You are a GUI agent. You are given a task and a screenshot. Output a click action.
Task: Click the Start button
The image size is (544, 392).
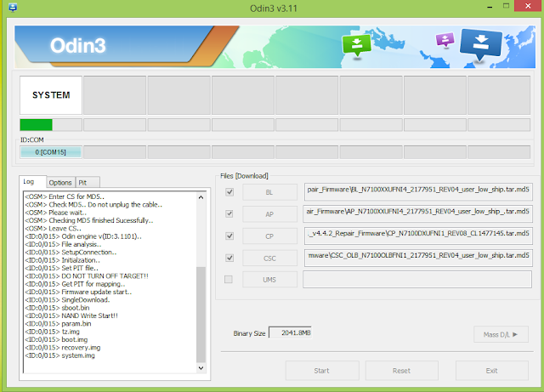click(x=322, y=371)
